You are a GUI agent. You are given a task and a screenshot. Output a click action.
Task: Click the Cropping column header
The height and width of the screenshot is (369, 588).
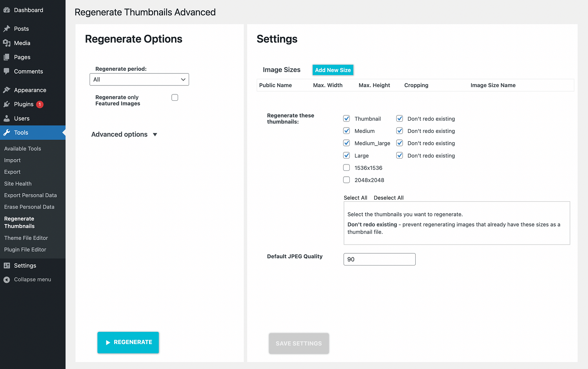point(416,85)
